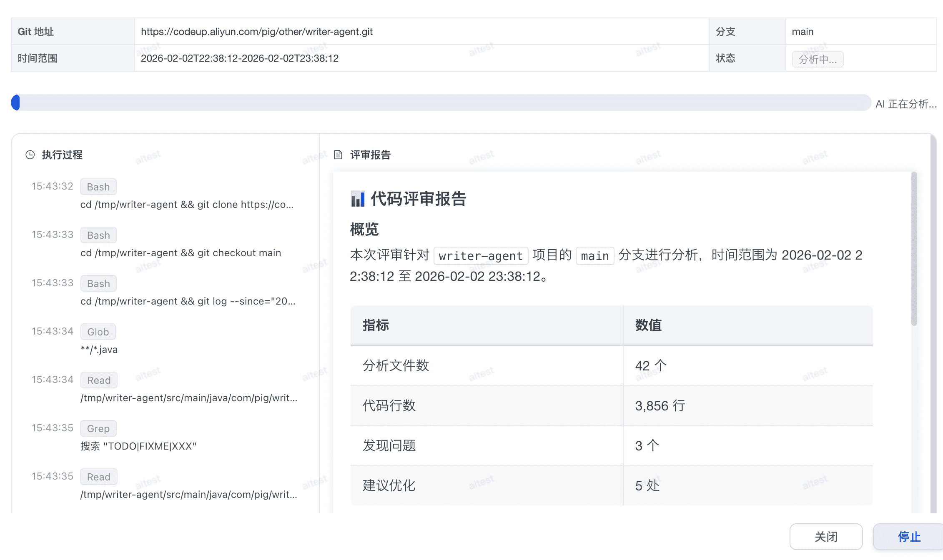Click the 执行过程 panel heading
The width and height of the screenshot is (943, 560).
(62, 155)
